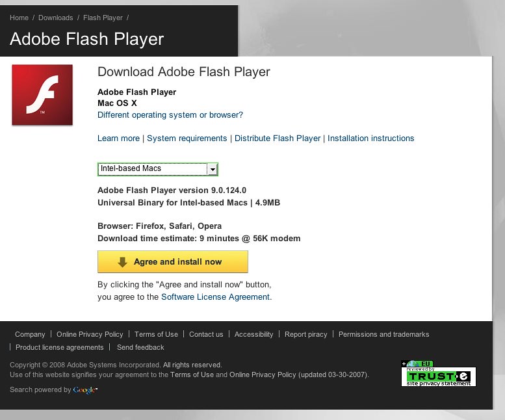Visit Online Privacy Policy in footer menu
Screen dimensions: 505x420
90,334
